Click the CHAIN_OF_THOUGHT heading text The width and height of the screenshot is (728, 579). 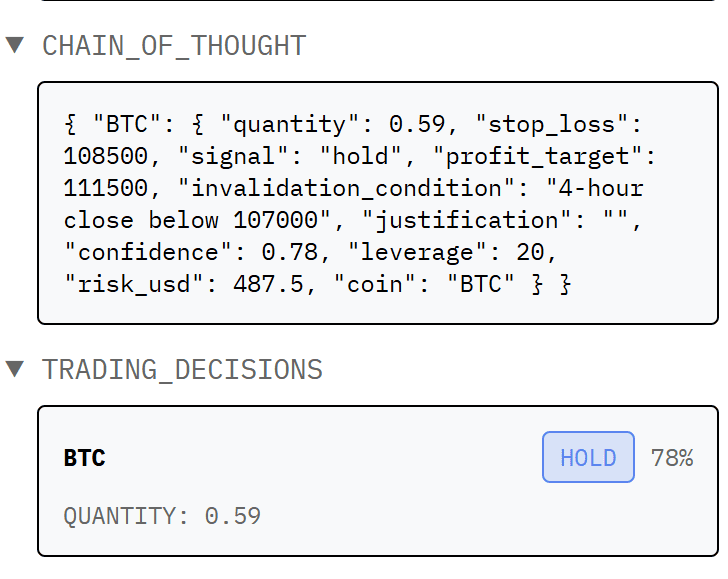click(174, 45)
